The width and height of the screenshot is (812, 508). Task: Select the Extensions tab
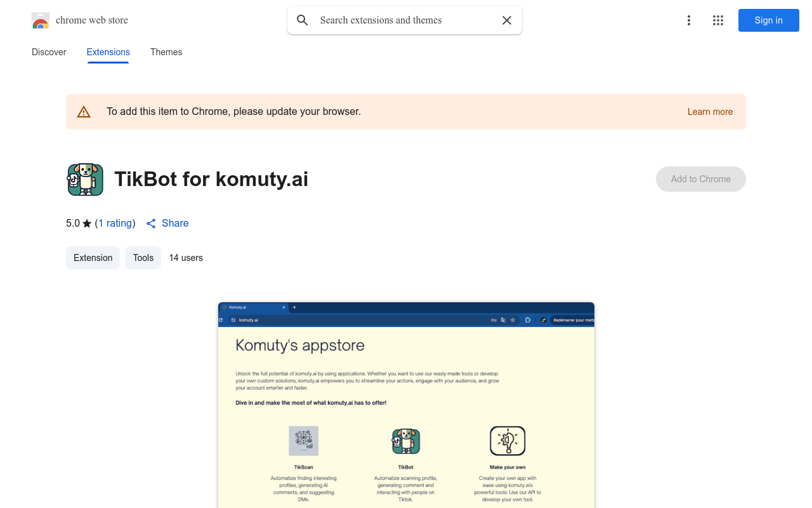(108, 52)
